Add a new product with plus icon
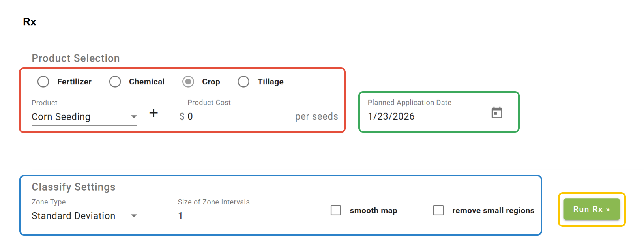This screenshot has height=247, width=644. [154, 113]
